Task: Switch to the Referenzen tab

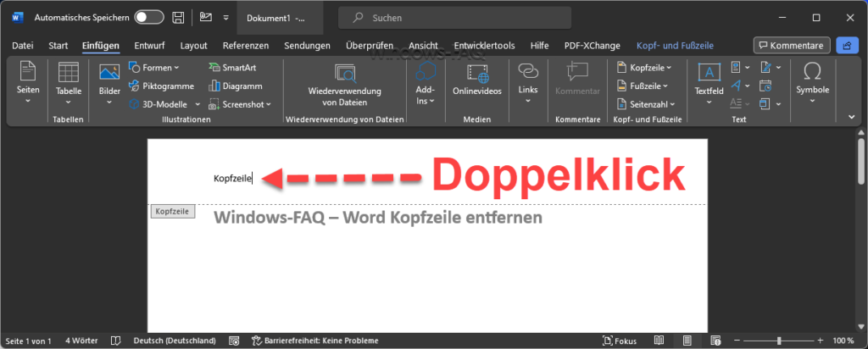Action: [246, 46]
